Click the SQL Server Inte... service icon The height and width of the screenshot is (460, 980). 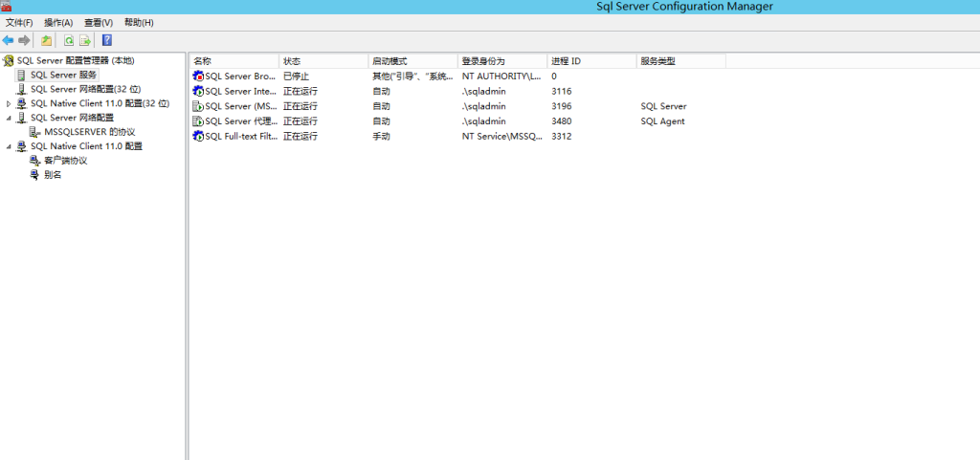tap(198, 91)
